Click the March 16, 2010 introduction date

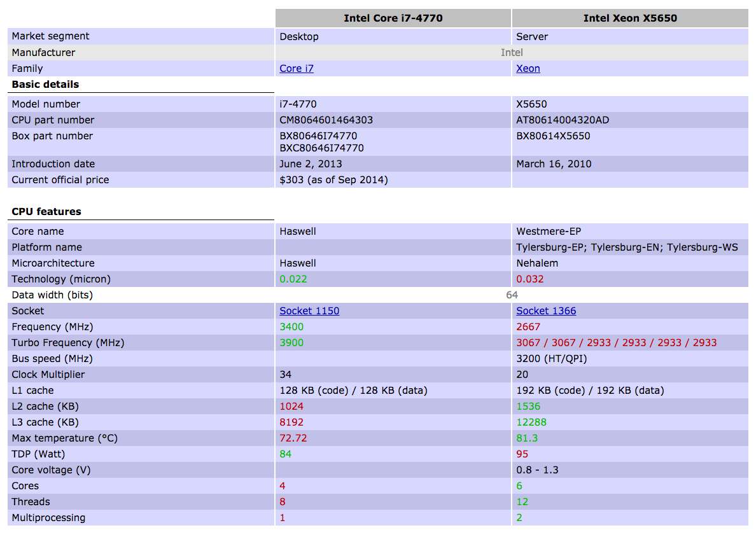554,164
